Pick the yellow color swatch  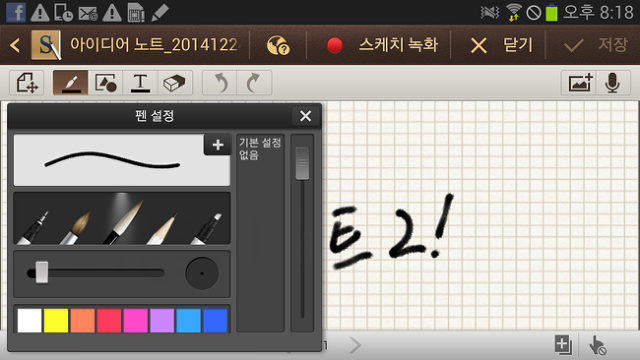(x=56, y=320)
